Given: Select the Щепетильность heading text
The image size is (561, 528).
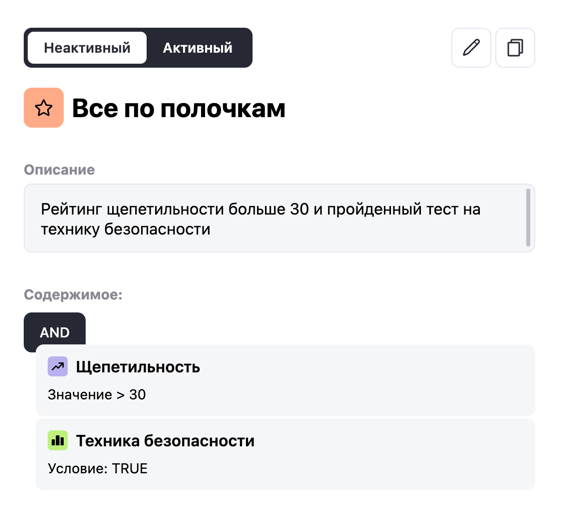Looking at the screenshot, I should coord(138,367).
